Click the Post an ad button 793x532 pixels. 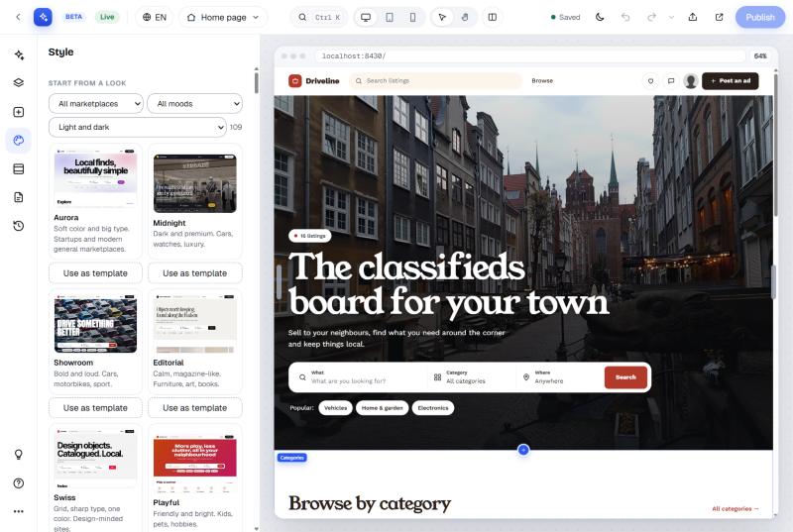[x=731, y=81]
